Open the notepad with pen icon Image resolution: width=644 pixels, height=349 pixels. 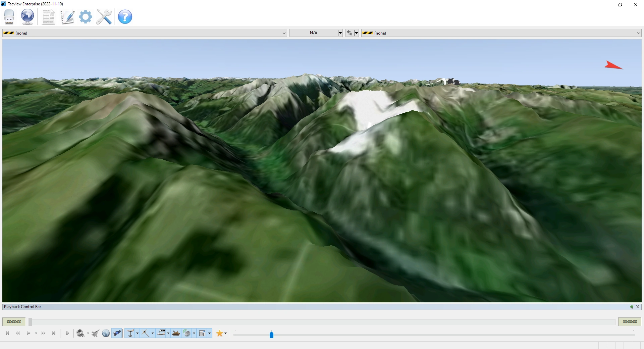coord(67,17)
